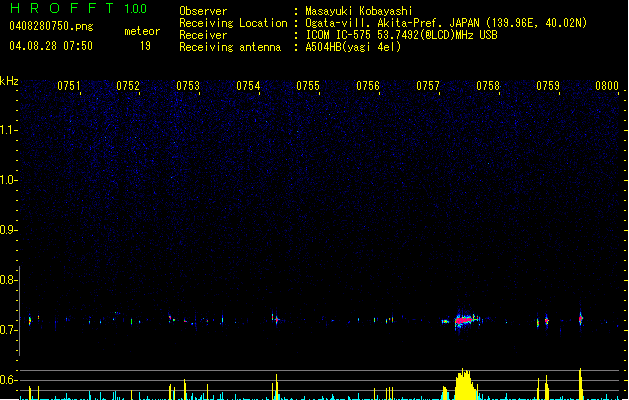Click the 0.9 kHz axis label
The height and width of the screenshot is (400, 629).
(x=9, y=230)
